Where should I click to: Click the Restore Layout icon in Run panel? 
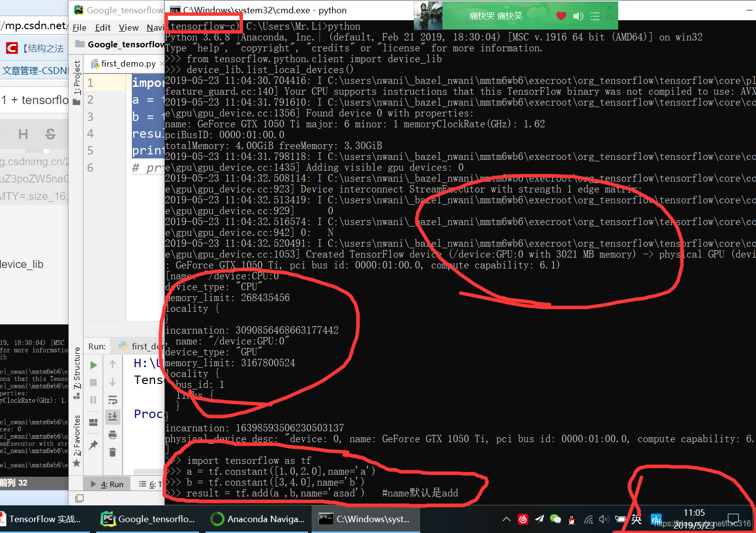click(x=93, y=422)
